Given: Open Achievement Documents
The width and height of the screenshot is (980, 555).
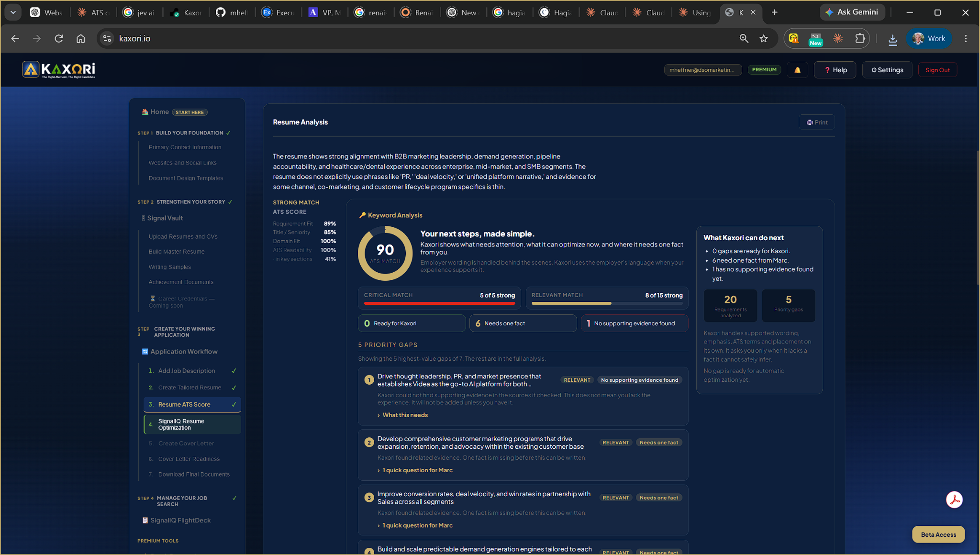Looking at the screenshot, I should 181,282.
